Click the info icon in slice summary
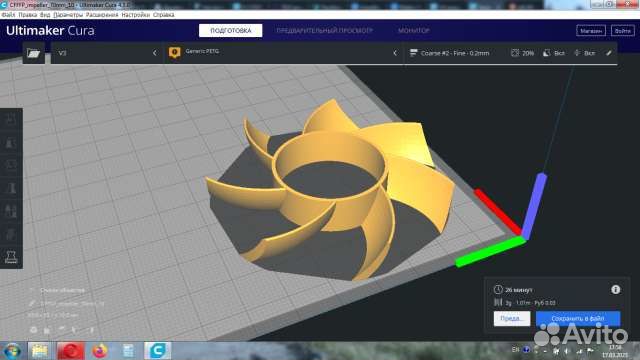640x360 pixels. (616, 289)
